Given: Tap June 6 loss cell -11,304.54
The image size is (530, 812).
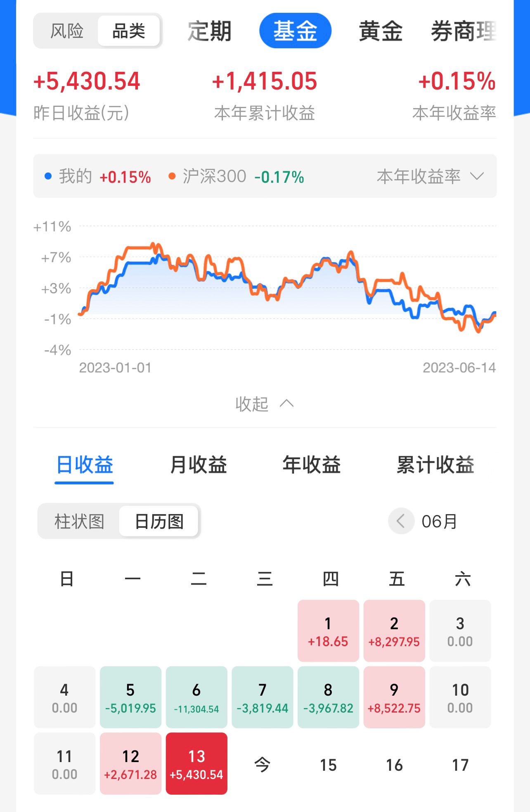Looking at the screenshot, I should [196, 697].
